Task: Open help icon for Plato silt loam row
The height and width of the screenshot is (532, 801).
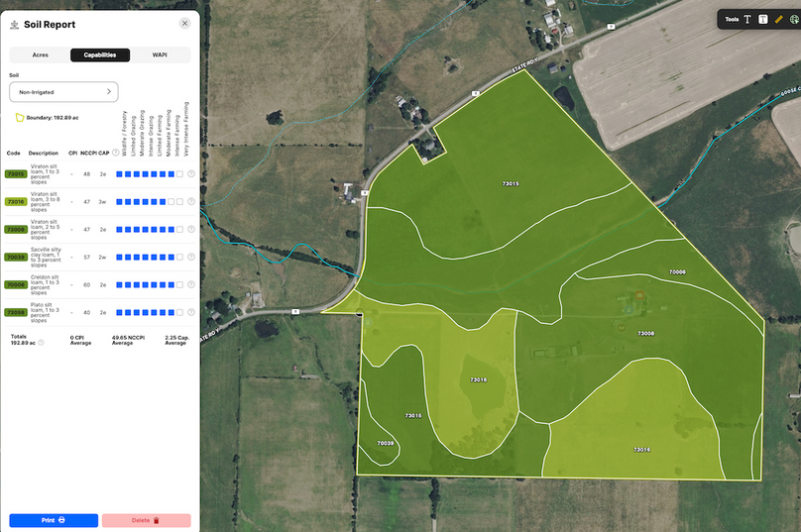Action: 191,312
